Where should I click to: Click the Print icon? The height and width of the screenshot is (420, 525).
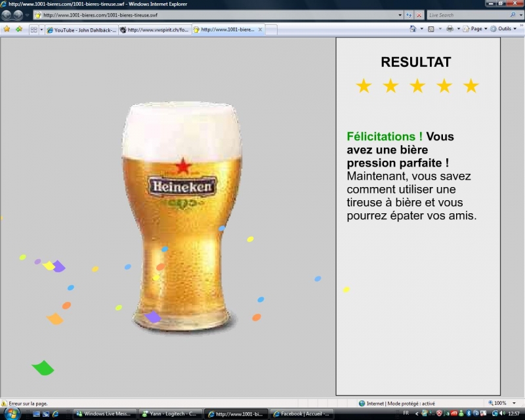450,29
